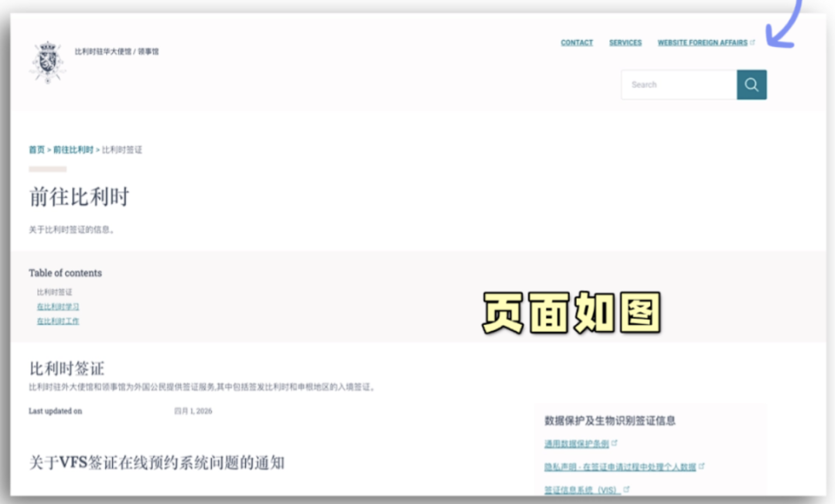Open the SERVICES header link
The image size is (835, 504).
coord(625,43)
